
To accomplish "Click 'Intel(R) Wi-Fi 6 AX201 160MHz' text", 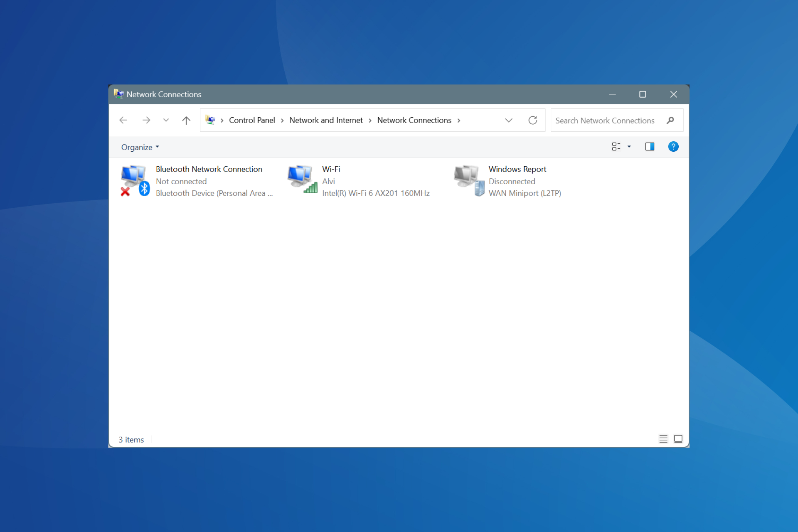I will pos(376,193).
